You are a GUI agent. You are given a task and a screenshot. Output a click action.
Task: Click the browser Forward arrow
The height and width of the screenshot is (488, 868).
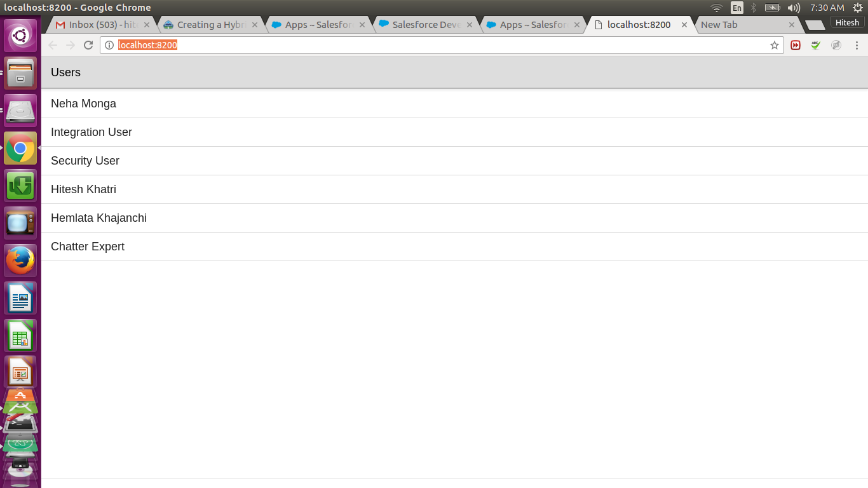coord(71,45)
